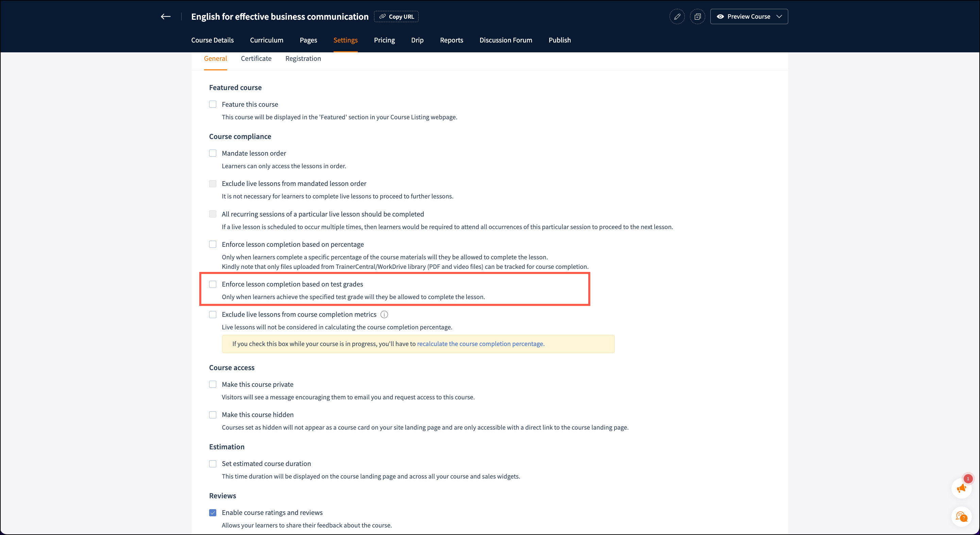This screenshot has width=980, height=535.
Task: Tick Enforce lesson completion based on test grades
Action: [x=213, y=284]
